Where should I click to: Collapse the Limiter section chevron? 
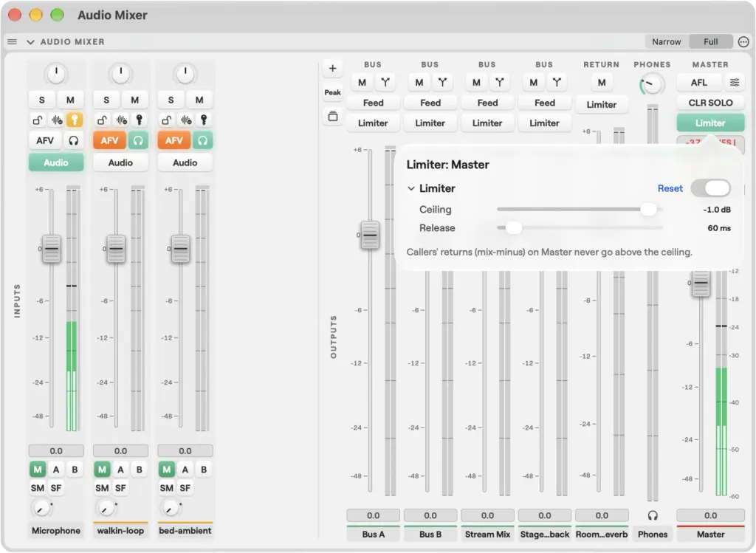click(x=410, y=188)
